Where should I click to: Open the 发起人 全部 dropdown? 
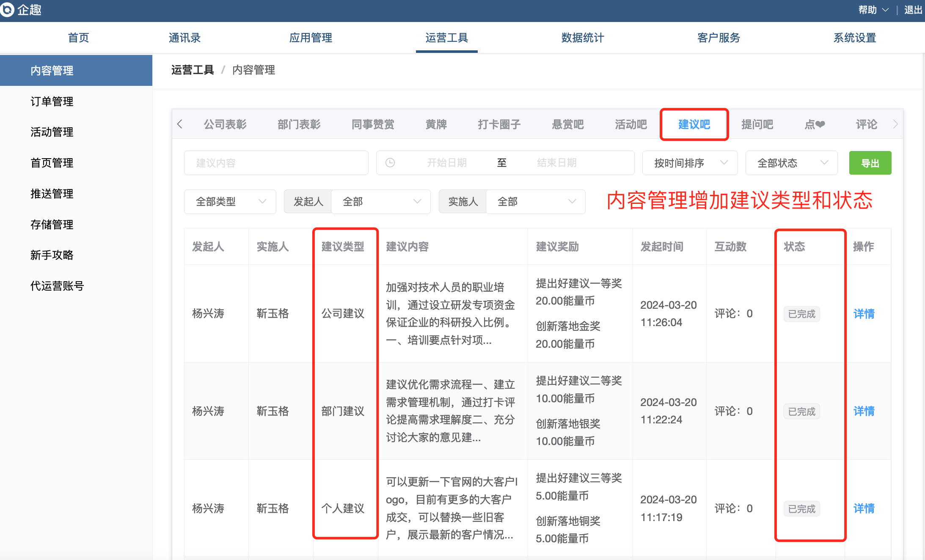381,202
